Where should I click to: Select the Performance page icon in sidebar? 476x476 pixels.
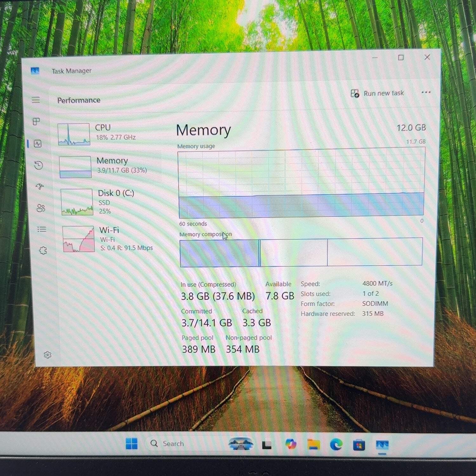click(38, 144)
